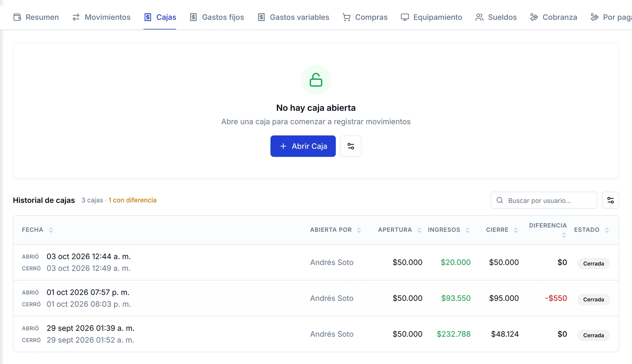The image size is (632, 364).
Task: Focus the Buscar por usuario search field
Action: [544, 200]
